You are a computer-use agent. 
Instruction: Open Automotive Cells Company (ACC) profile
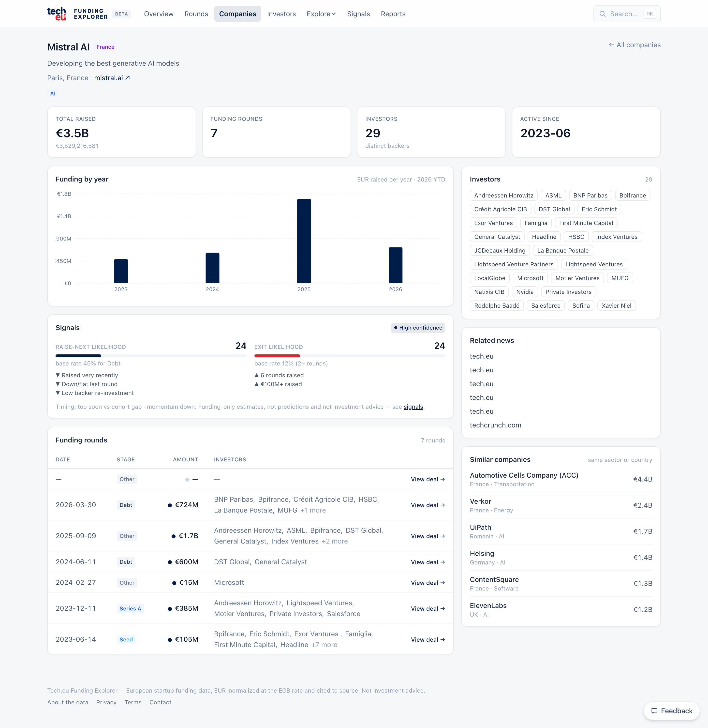pos(524,475)
